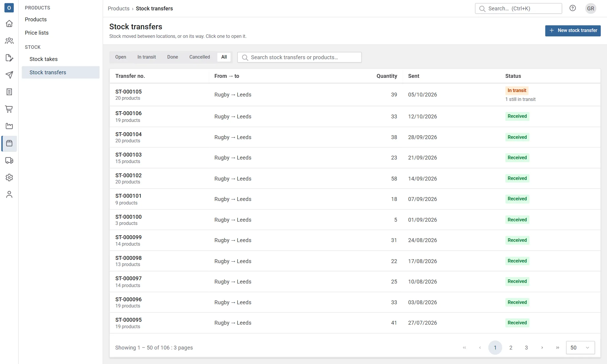This screenshot has width=607, height=364.
Task: Switch to the Done filter tab
Action: [172, 57]
